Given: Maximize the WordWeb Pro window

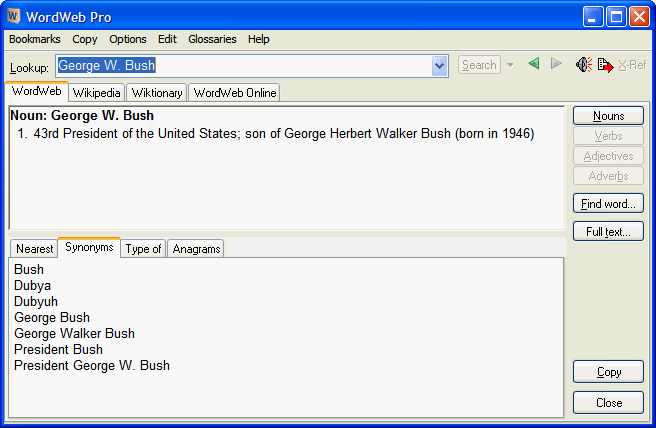Looking at the screenshot, I should tap(616, 17).
